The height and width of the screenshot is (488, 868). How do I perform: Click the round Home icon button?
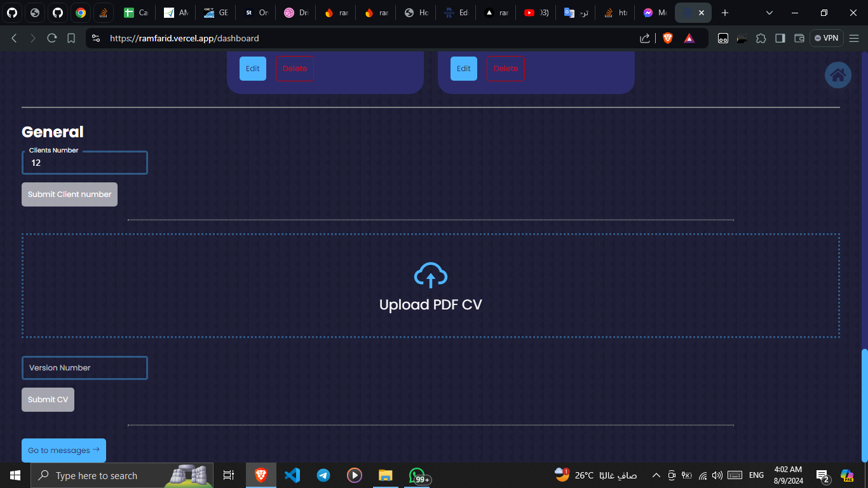point(837,75)
